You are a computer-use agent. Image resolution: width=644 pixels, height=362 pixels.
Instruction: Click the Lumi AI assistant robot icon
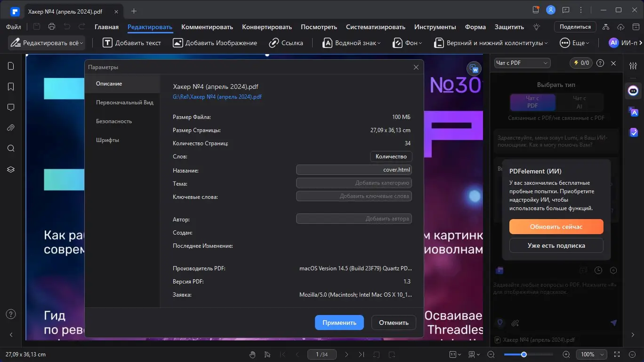coord(633,91)
